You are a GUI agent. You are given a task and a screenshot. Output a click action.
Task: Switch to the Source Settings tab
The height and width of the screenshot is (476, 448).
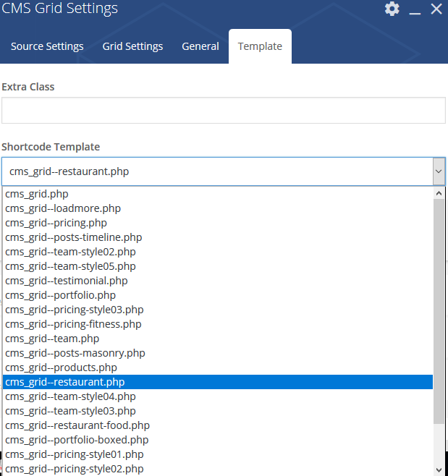click(47, 46)
